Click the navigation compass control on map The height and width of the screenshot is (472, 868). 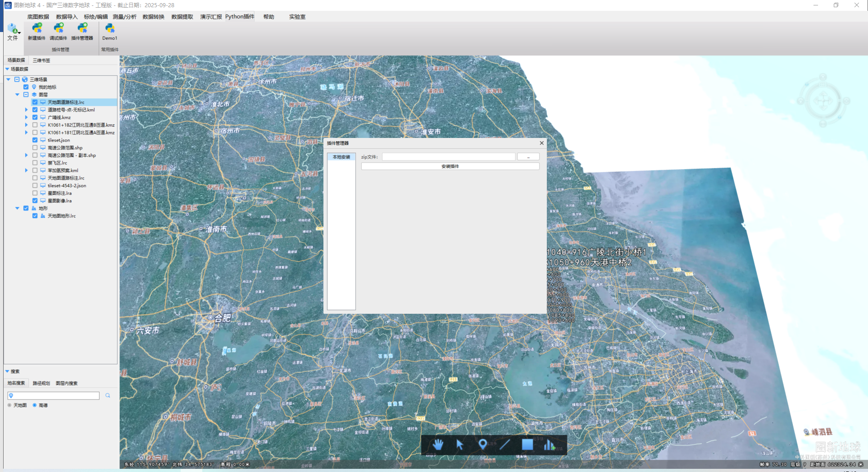[x=823, y=101]
